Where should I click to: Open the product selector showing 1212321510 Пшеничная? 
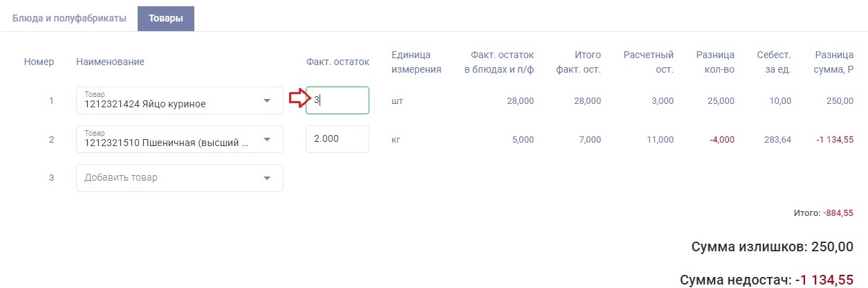point(170,140)
